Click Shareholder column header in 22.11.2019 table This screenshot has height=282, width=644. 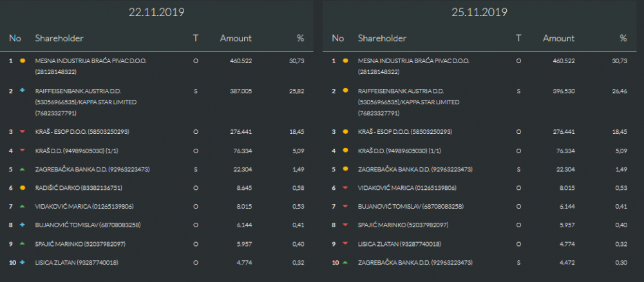[x=59, y=38]
